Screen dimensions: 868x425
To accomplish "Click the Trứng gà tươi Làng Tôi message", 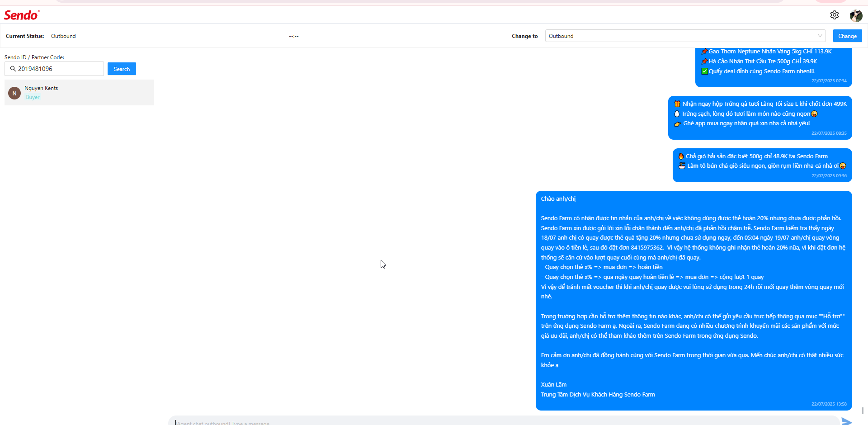I will pyautogui.click(x=760, y=118).
